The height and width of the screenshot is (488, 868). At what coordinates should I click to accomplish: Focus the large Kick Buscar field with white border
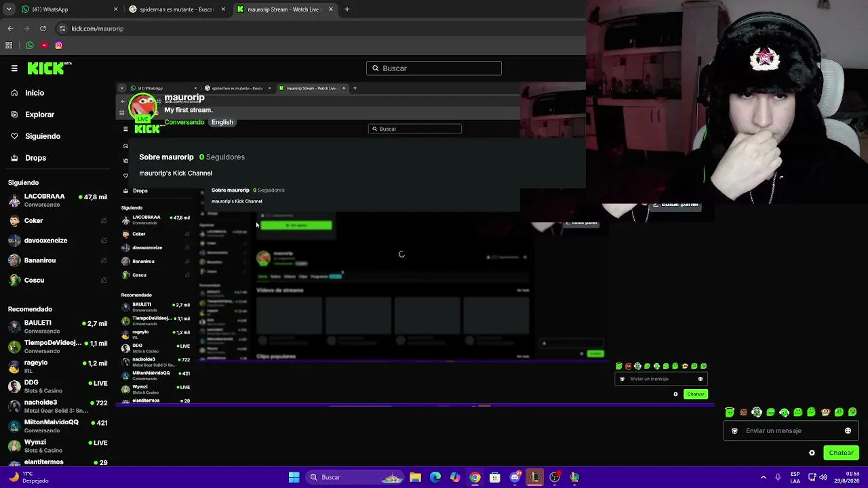pos(434,68)
